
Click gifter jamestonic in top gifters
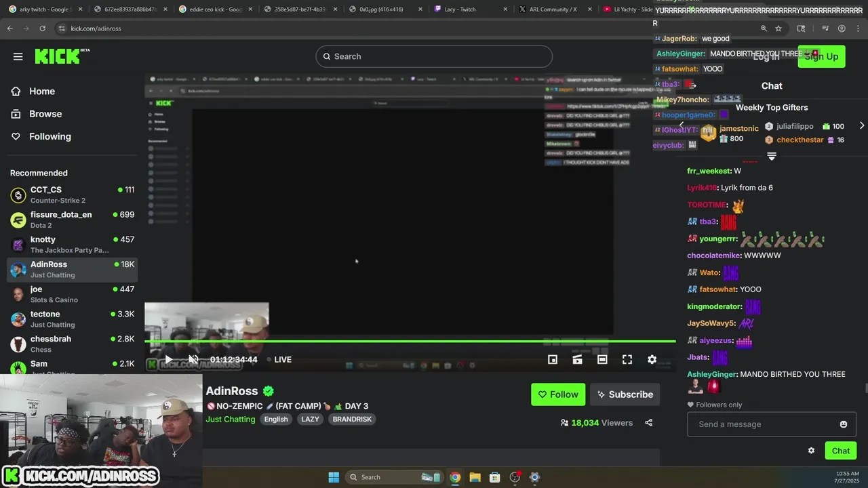pos(739,128)
